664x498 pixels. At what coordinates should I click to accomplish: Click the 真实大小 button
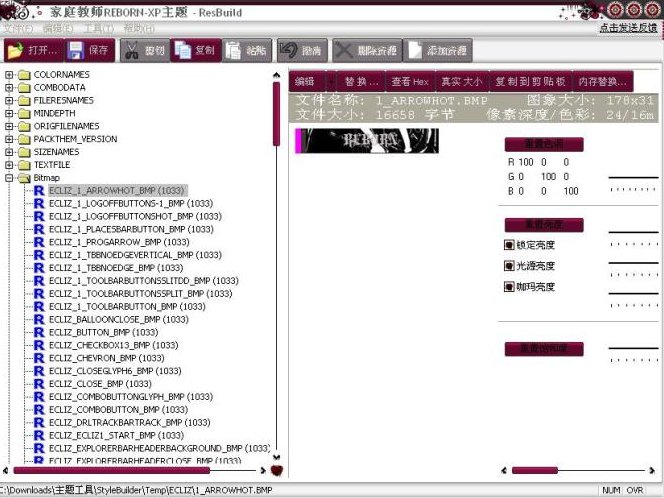tap(462, 81)
